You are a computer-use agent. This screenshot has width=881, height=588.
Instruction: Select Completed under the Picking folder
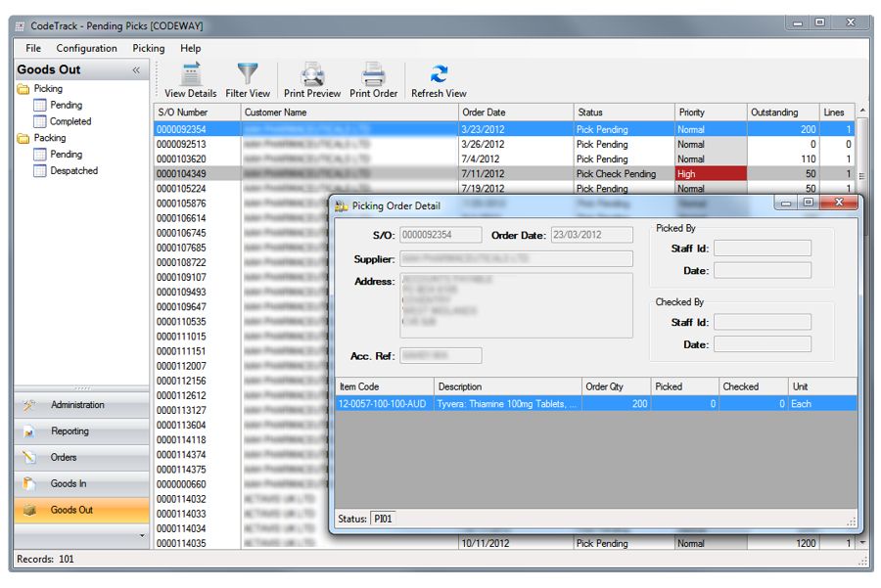coord(70,121)
